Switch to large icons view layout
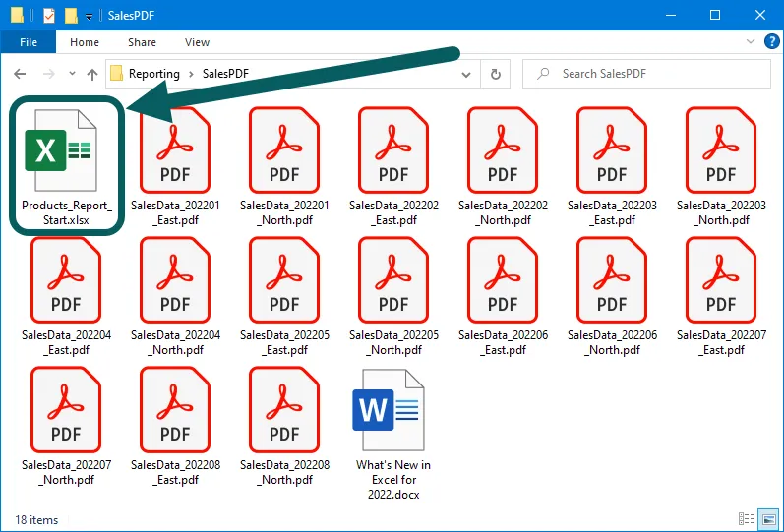This screenshot has width=784, height=532. pyautogui.click(x=768, y=519)
